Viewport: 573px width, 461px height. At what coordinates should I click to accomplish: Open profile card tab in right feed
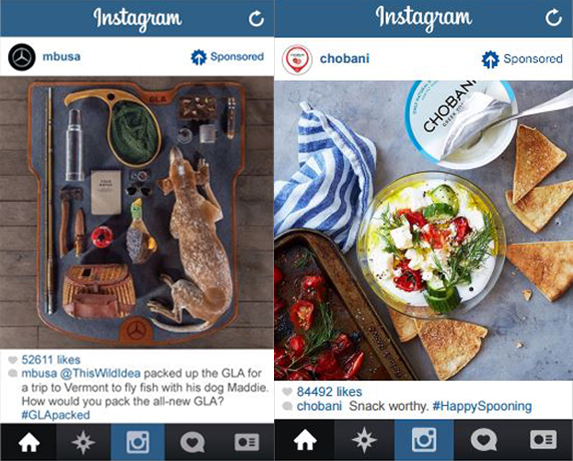(x=543, y=440)
